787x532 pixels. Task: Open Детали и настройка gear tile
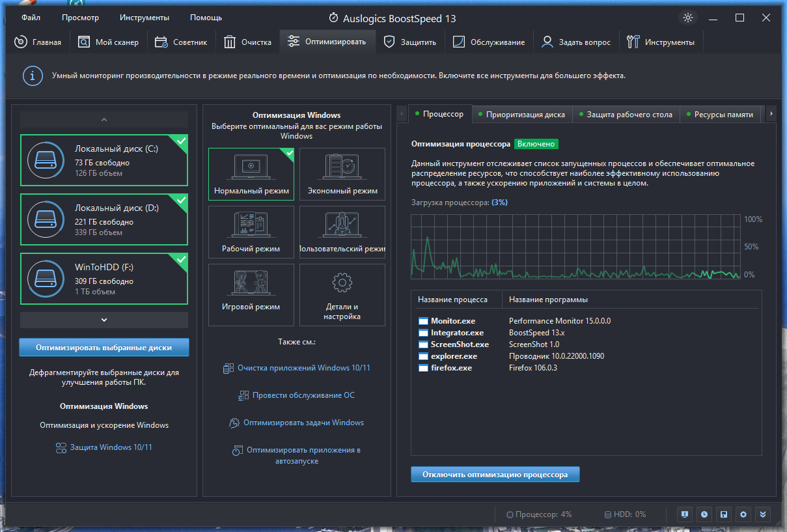point(342,295)
